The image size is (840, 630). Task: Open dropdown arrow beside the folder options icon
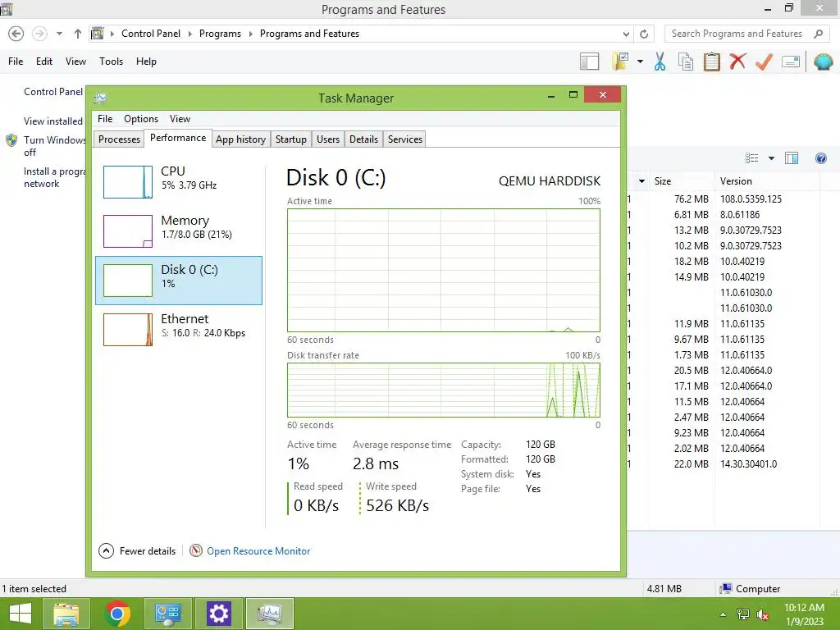640,62
